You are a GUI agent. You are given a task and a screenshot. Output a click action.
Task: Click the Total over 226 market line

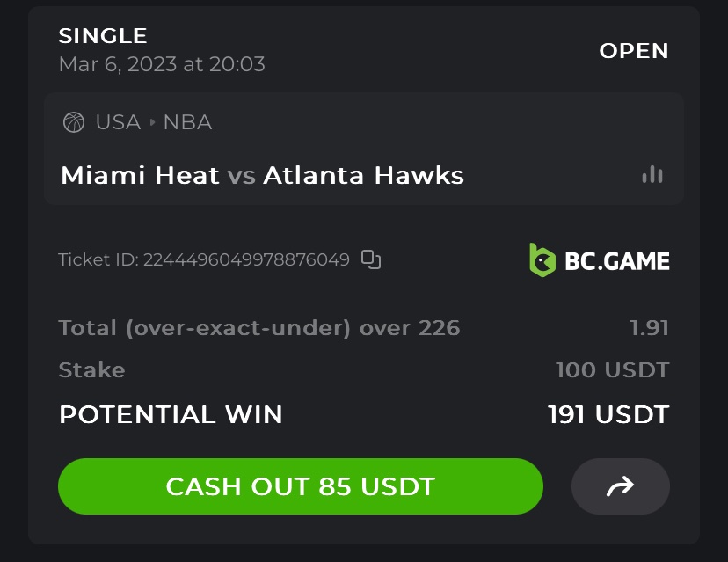258,328
